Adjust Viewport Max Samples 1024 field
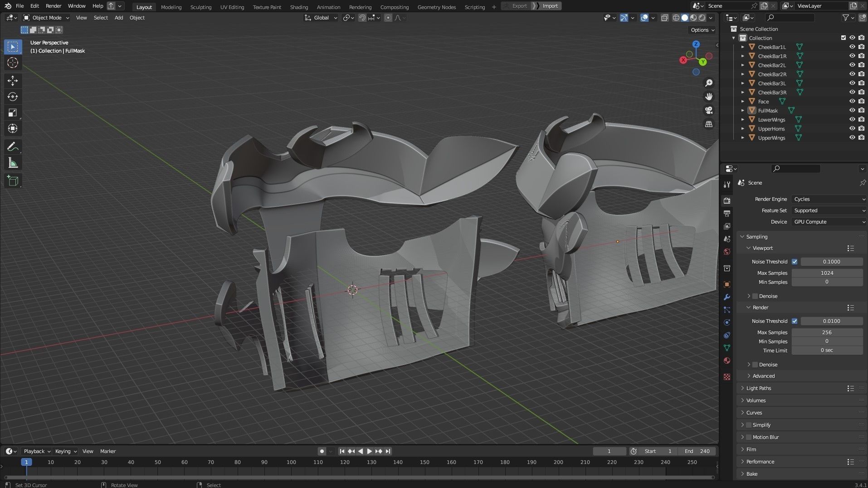Image resolution: width=868 pixels, height=488 pixels. coord(827,273)
